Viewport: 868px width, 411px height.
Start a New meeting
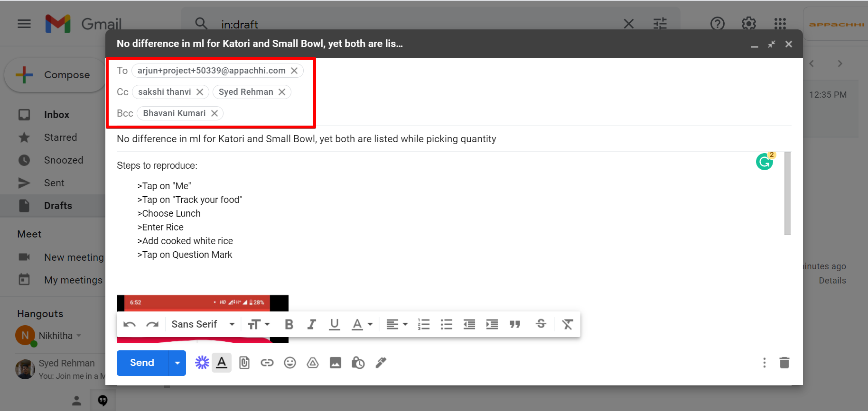point(61,257)
